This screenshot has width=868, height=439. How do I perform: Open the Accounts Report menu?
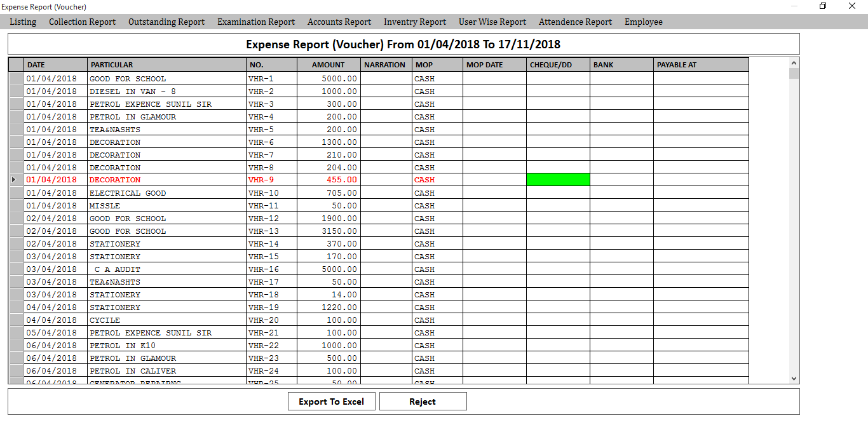click(x=339, y=22)
